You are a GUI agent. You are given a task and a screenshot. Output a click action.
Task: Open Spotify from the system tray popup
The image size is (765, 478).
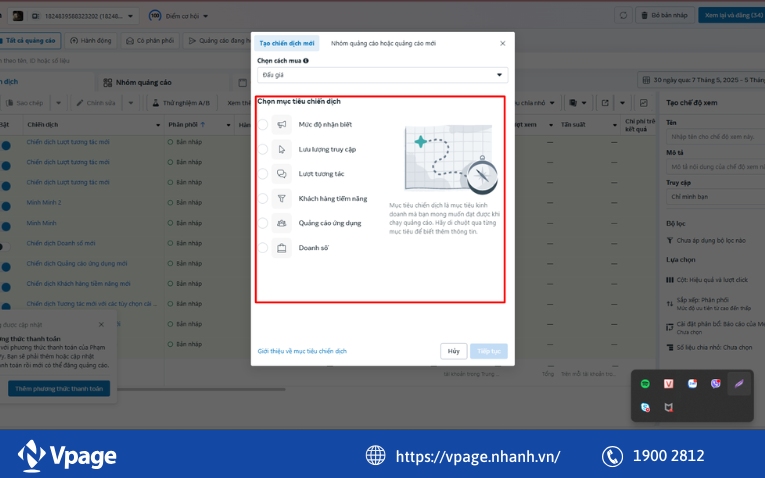click(645, 384)
